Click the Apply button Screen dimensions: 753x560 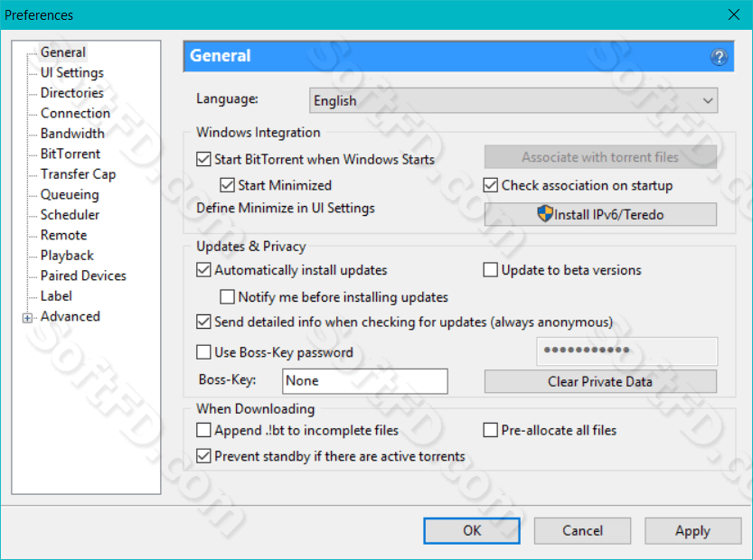click(x=693, y=530)
